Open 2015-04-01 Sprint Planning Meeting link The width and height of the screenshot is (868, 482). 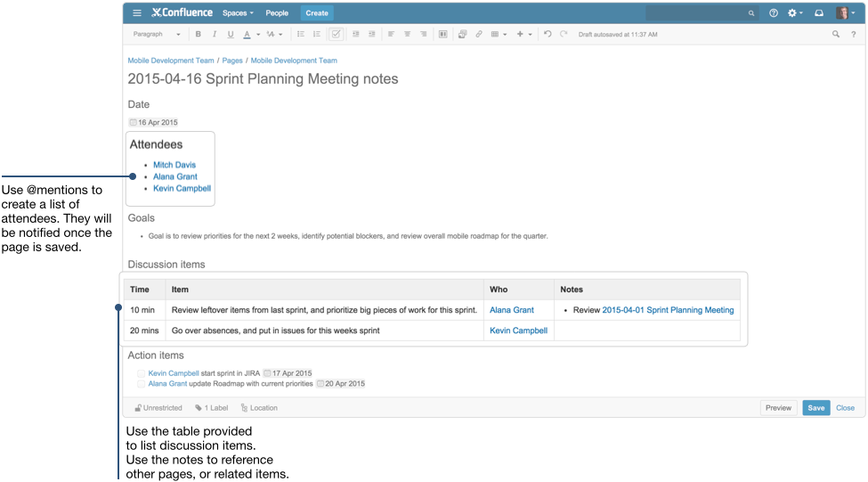click(669, 310)
